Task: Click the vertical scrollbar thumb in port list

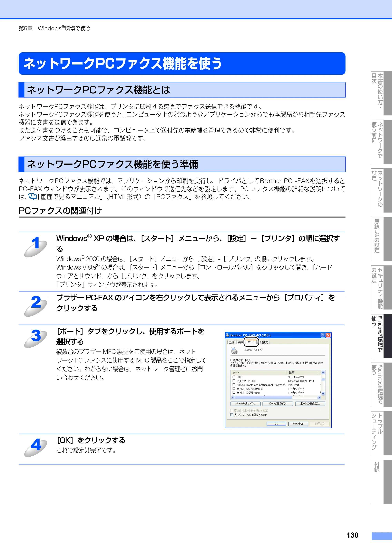Action: tap(323, 380)
